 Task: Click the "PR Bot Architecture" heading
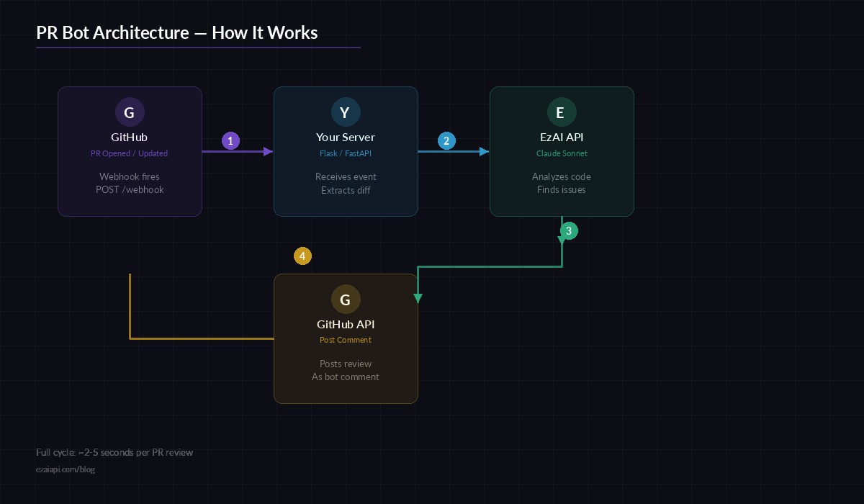point(177,32)
